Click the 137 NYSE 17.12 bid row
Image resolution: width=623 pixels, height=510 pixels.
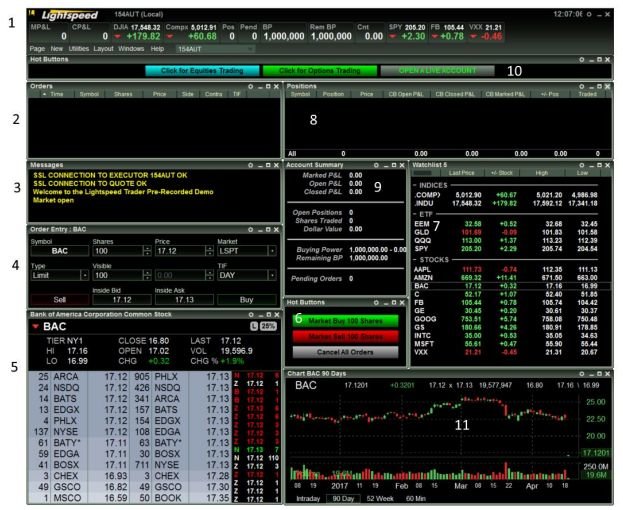pyautogui.click(x=79, y=432)
